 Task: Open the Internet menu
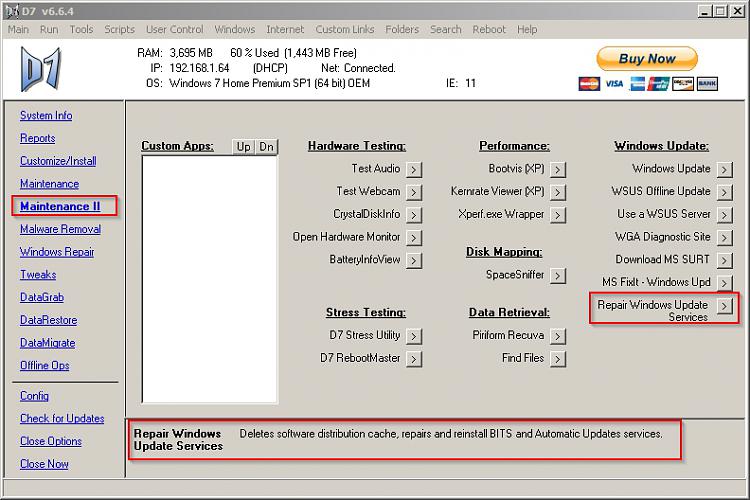click(285, 30)
